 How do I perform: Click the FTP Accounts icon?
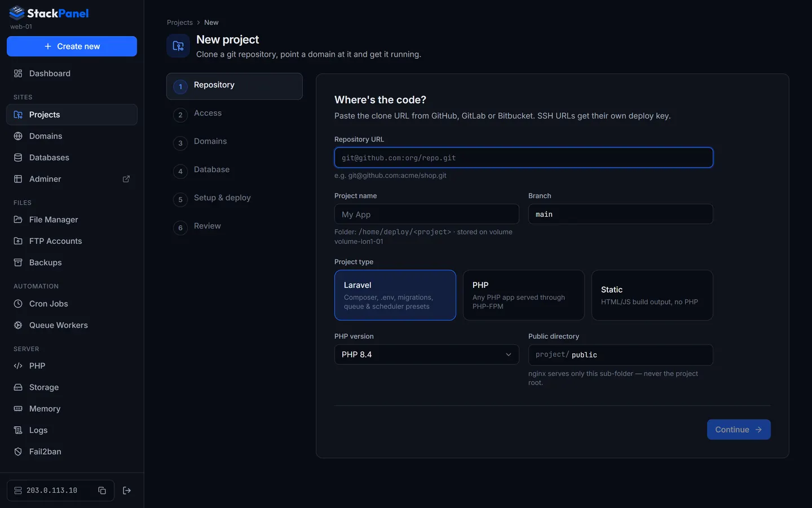coord(18,241)
